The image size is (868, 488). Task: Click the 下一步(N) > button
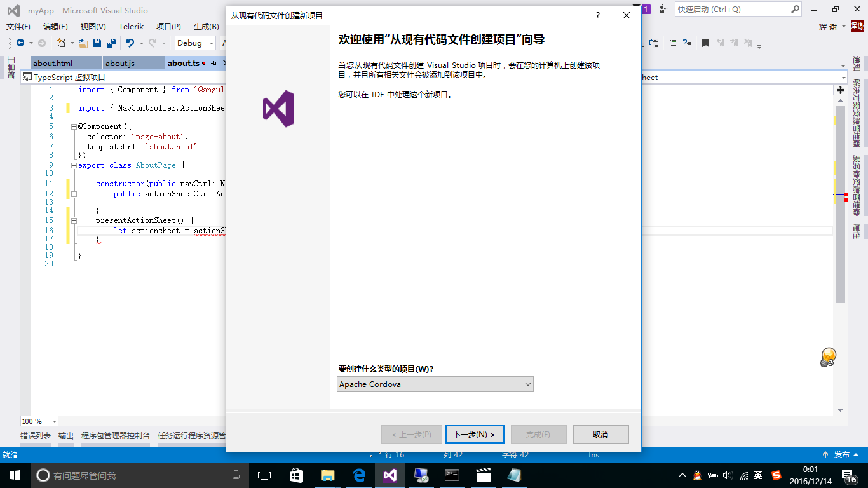click(x=475, y=435)
